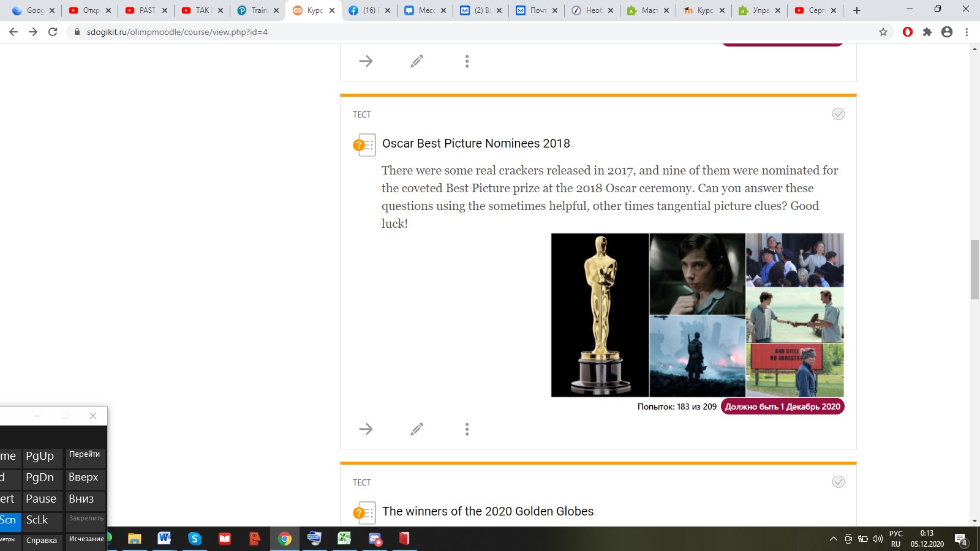Open red book reader icon next to Skype
This screenshot has height=551, width=980.
click(225, 539)
